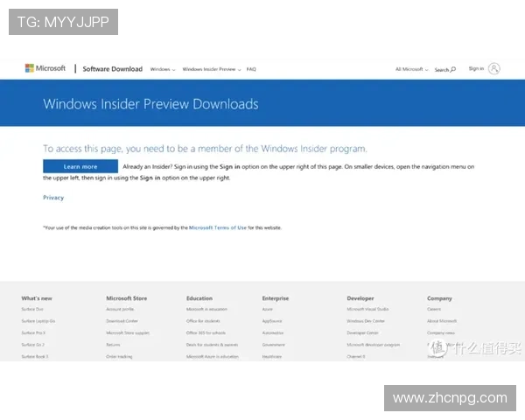Open Surface Duo footer link
The image size is (525, 420).
tap(32, 309)
